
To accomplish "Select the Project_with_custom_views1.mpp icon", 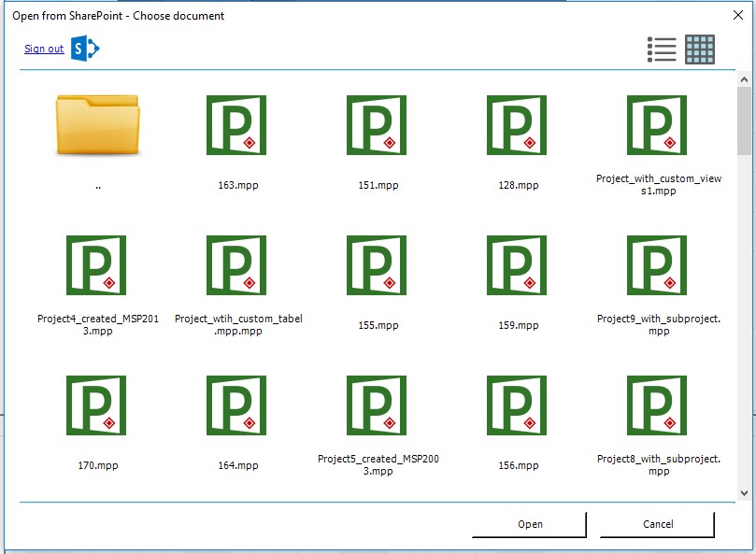I will (x=657, y=125).
